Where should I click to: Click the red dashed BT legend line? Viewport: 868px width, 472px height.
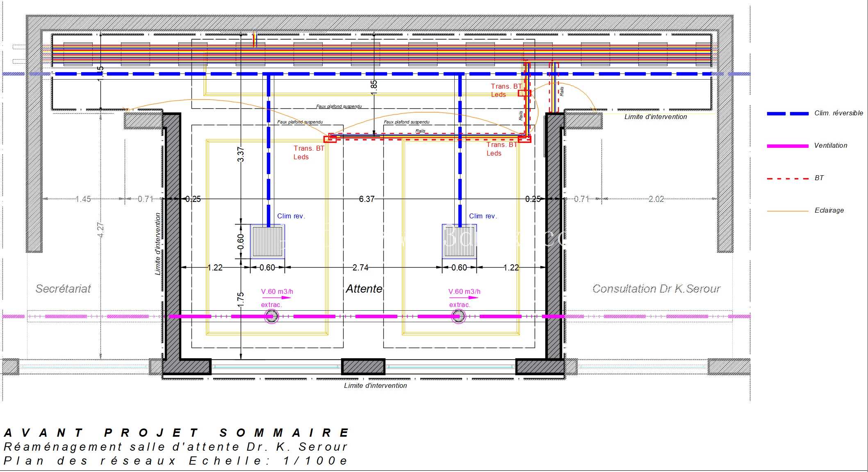[x=788, y=179]
